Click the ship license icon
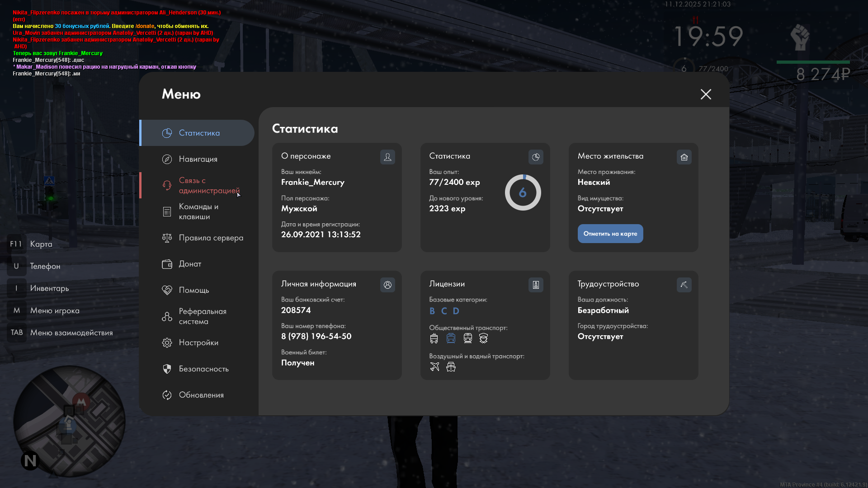Image resolution: width=868 pixels, height=488 pixels. (x=451, y=367)
